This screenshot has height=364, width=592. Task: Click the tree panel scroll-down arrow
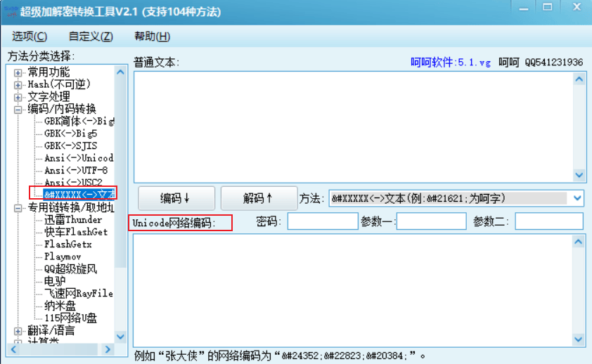pos(120,337)
